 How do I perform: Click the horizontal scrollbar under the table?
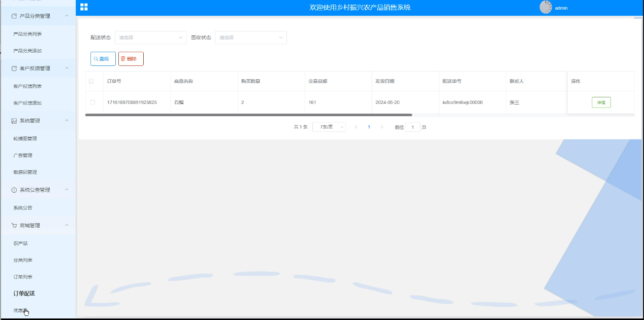coord(249,115)
